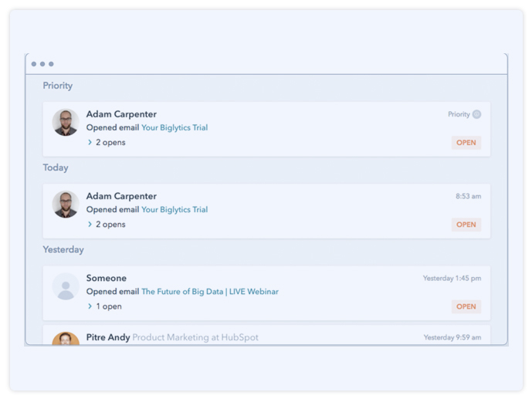The image size is (532, 399).
Task: Select the Yesterday section heading
Action: [x=63, y=249]
